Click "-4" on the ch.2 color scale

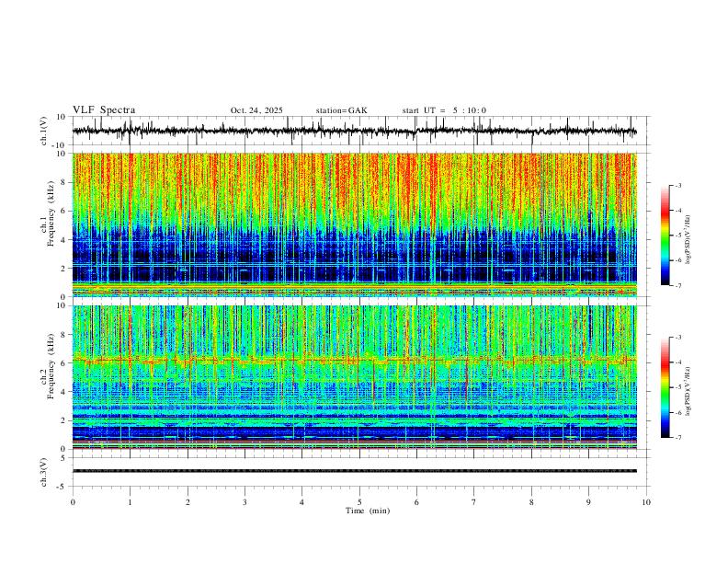tap(677, 362)
